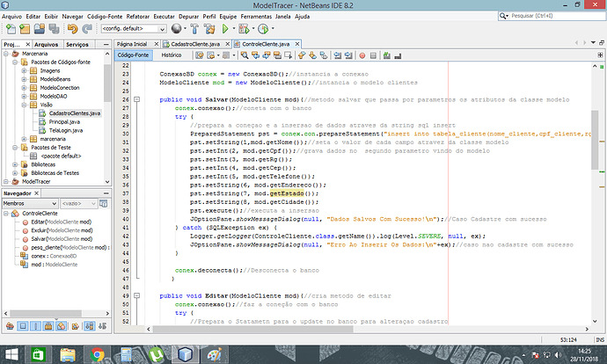Click the Redo toolbar arrow

coord(87,29)
